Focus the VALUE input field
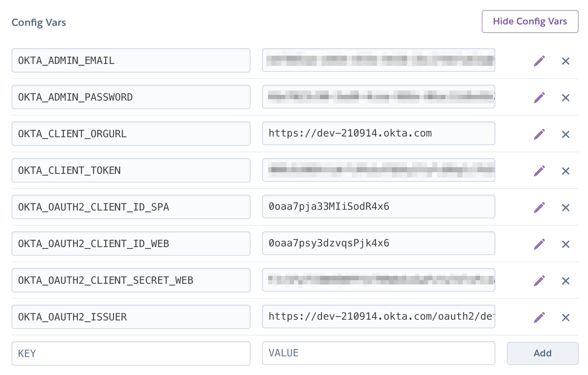The image size is (588, 375). [378, 353]
